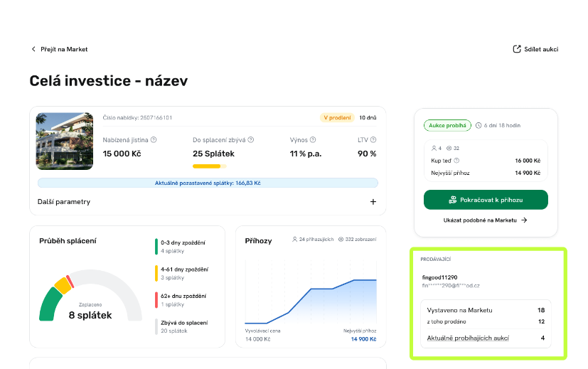The height and width of the screenshot is (369, 588).
Task: Click help icon next to Do splacení zbývá
Action: coord(251,140)
